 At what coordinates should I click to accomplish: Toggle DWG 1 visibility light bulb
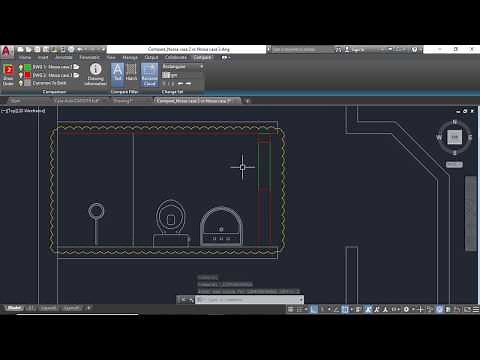pyautogui.click(x=20, y=68)
